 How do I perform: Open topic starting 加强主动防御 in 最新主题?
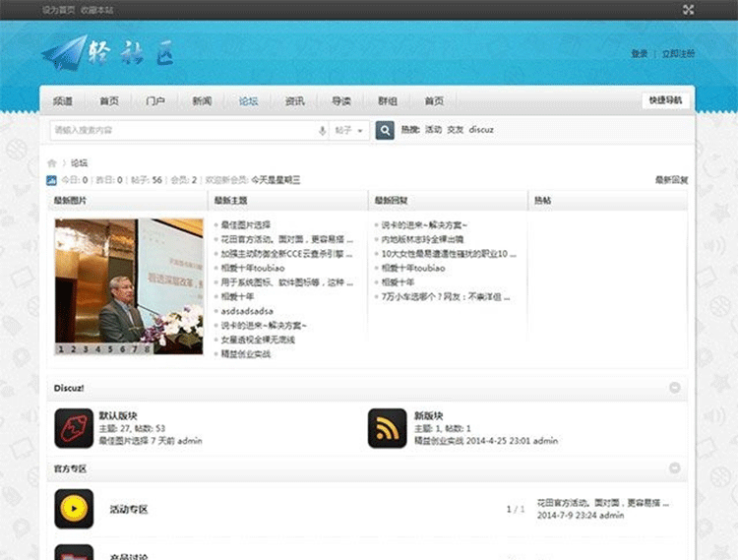click(x=286, y=254)
